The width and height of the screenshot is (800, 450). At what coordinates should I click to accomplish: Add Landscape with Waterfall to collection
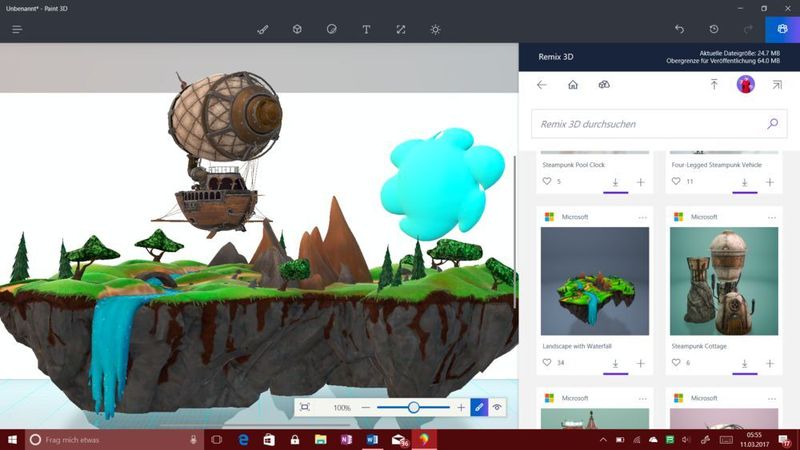[640, 363]
